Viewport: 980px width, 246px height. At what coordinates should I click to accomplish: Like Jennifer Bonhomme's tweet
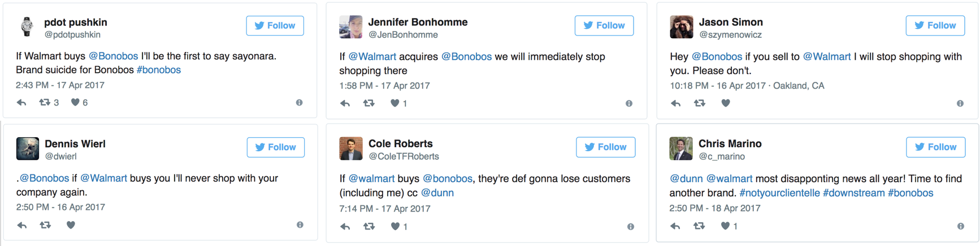pos(395,103)
